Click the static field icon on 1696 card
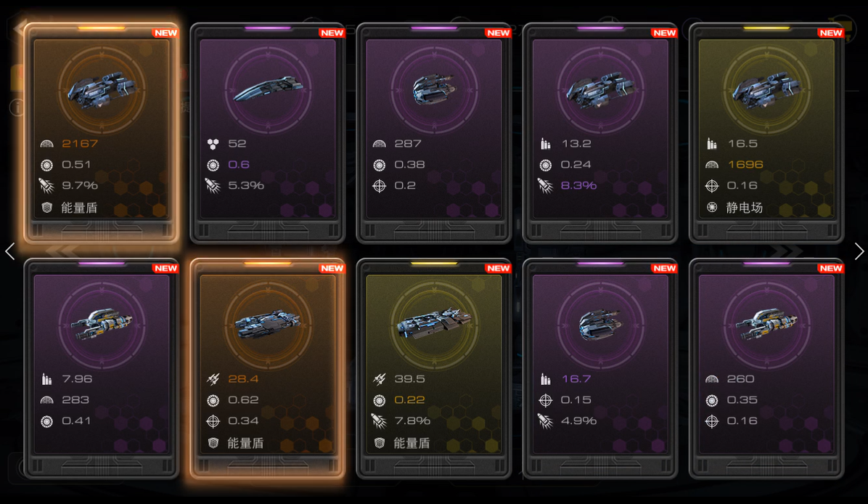The width and height of the screenshot is (868, 504). click(x=712, y=208)
